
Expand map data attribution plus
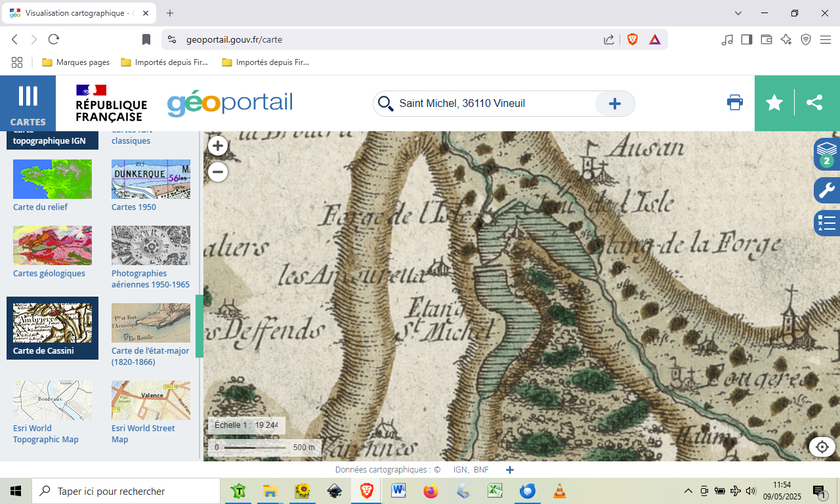click(x=510, y=470)
